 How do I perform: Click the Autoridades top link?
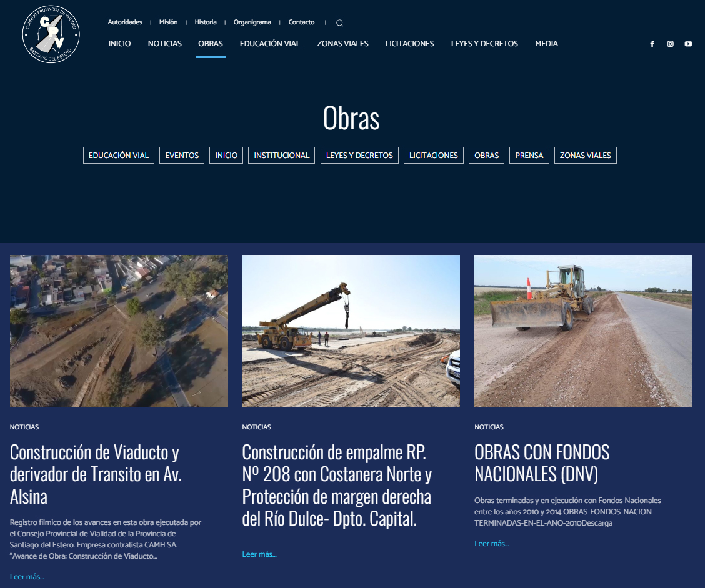click(x=125, y=22)
